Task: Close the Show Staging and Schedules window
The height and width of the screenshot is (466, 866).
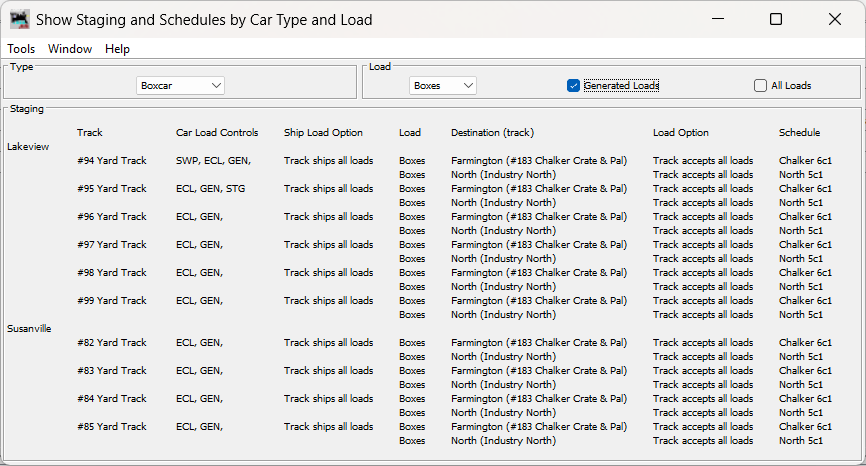Action: [835, 19]
